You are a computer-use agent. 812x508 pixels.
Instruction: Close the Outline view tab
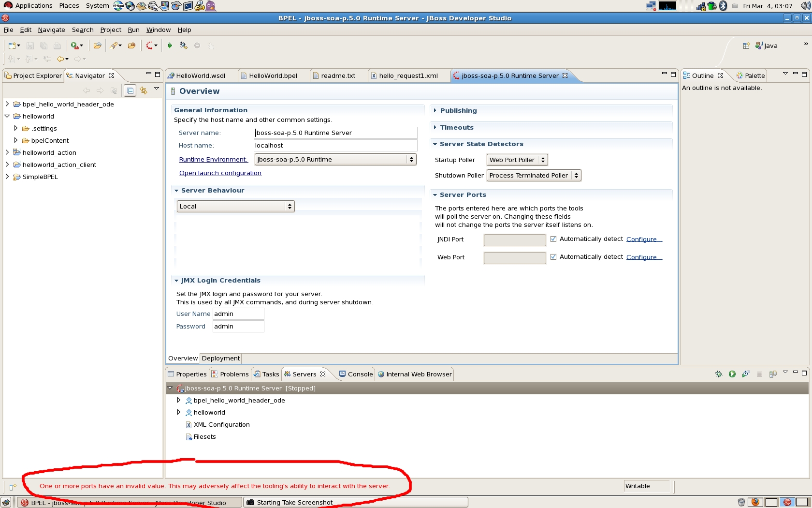pos(720,75)
